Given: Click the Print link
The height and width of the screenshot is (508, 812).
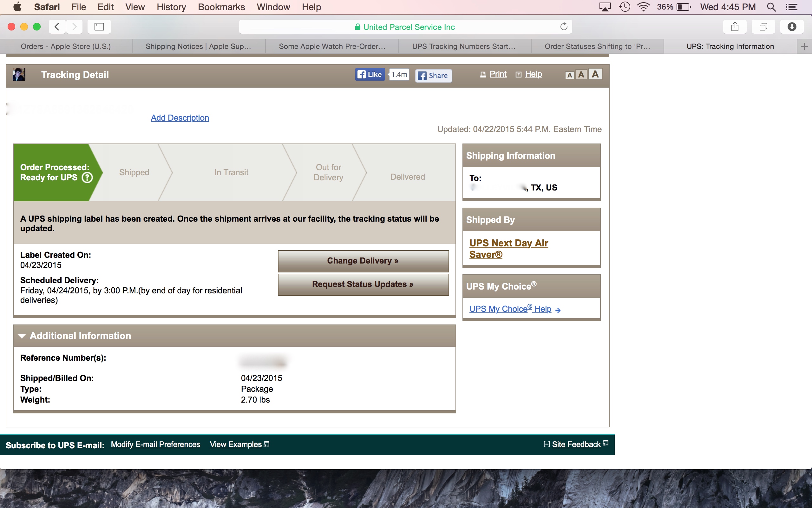Looking at the screenshot, I should point(498,74).
